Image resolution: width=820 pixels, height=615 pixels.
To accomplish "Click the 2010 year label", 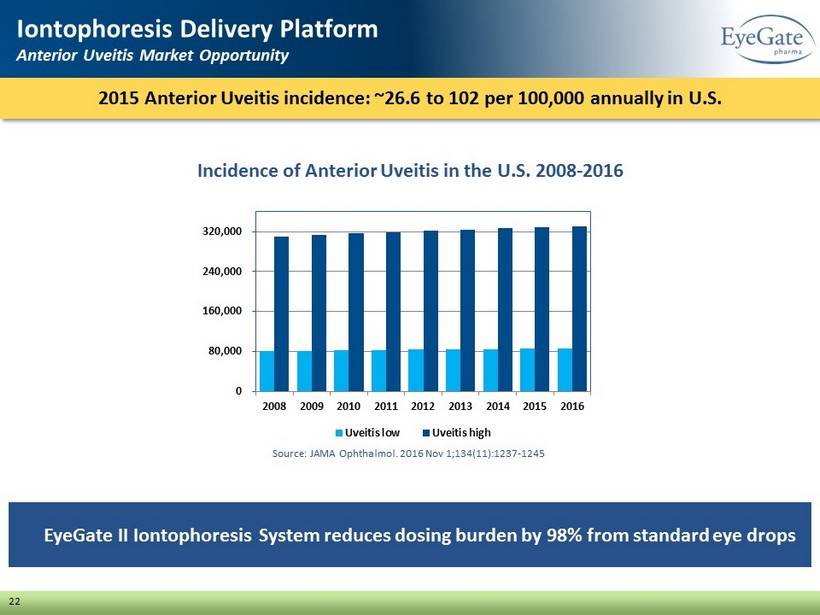I will click(349, 406).
